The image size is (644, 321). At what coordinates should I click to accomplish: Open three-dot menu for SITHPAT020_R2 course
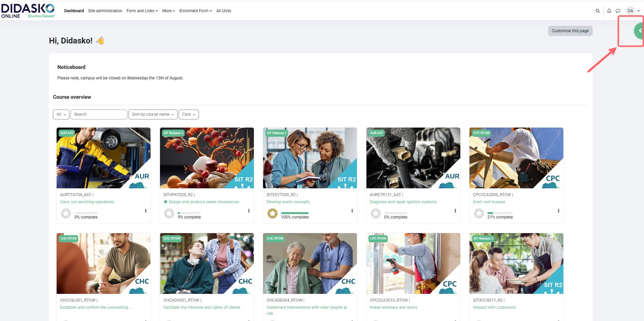tap(249, 211)
